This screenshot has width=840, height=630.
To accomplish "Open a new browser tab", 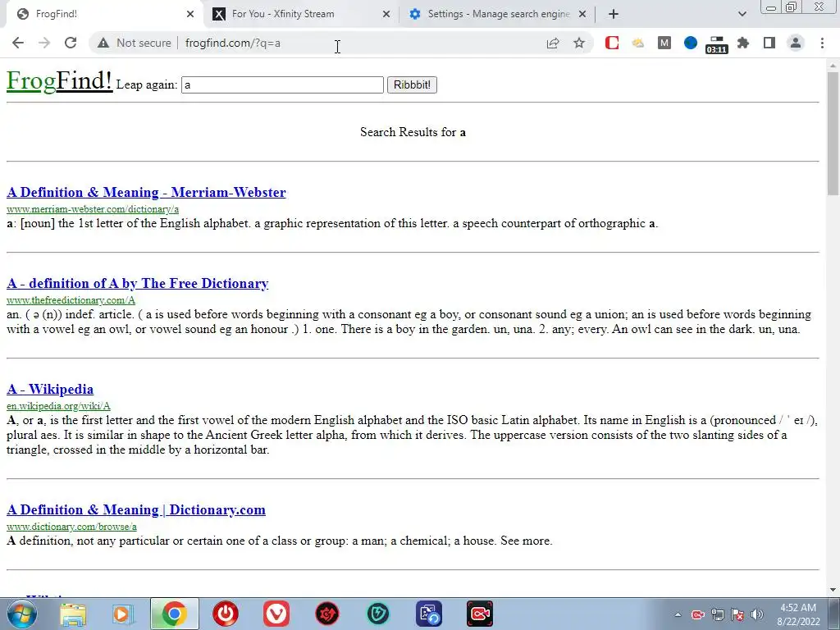I will click(x=614, y=14).
